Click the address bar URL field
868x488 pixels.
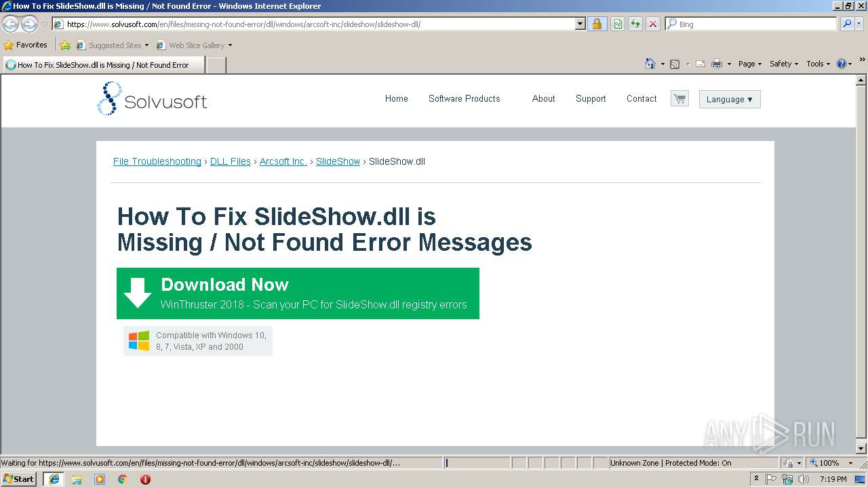pyautogui.click(x=319, y=24)
